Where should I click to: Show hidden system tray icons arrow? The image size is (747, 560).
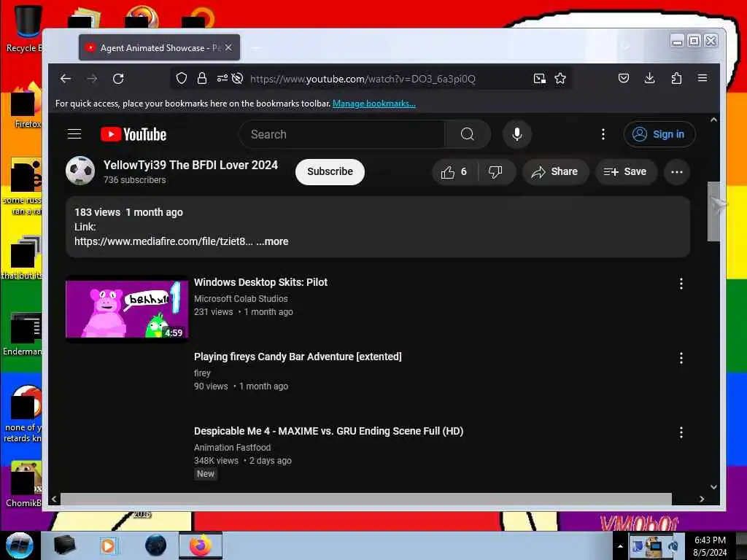(x=620, y=547)
